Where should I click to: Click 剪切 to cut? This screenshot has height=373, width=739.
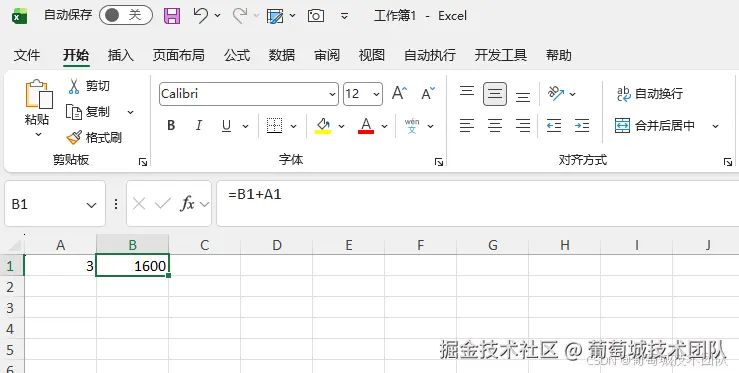[x=89, y=86]
